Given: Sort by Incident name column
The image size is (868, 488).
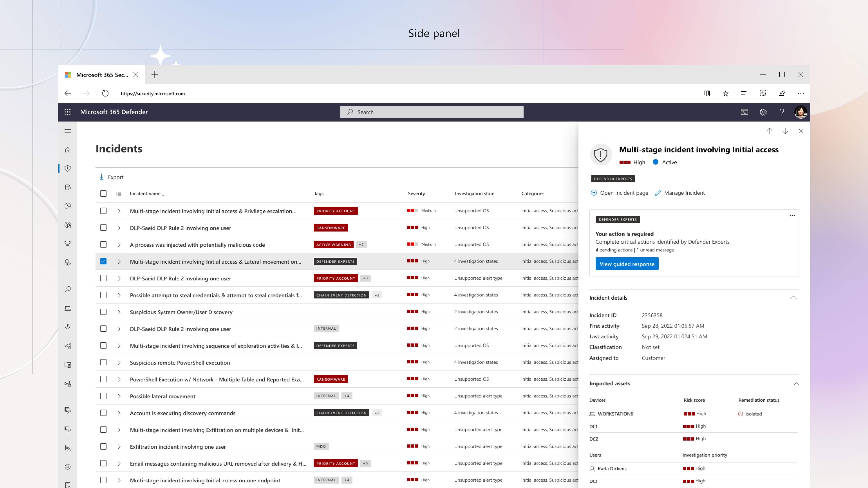Looking at the screenshot, I should [147, 194].
